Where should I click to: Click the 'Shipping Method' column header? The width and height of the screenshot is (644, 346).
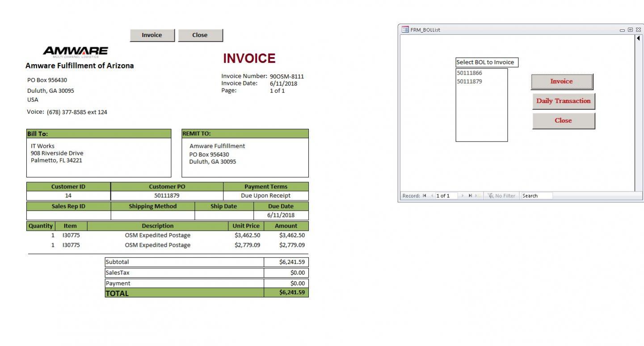click(153, 206)
